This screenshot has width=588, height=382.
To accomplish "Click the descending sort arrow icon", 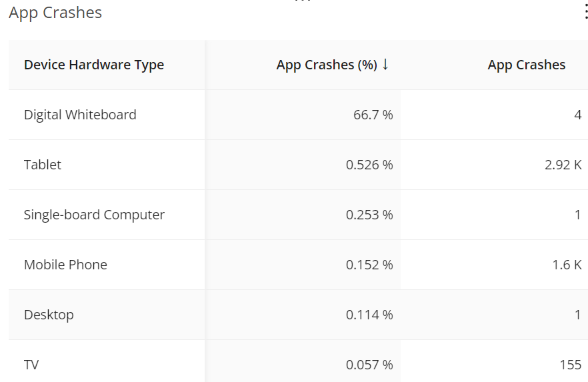I will [x=385, y=65].
